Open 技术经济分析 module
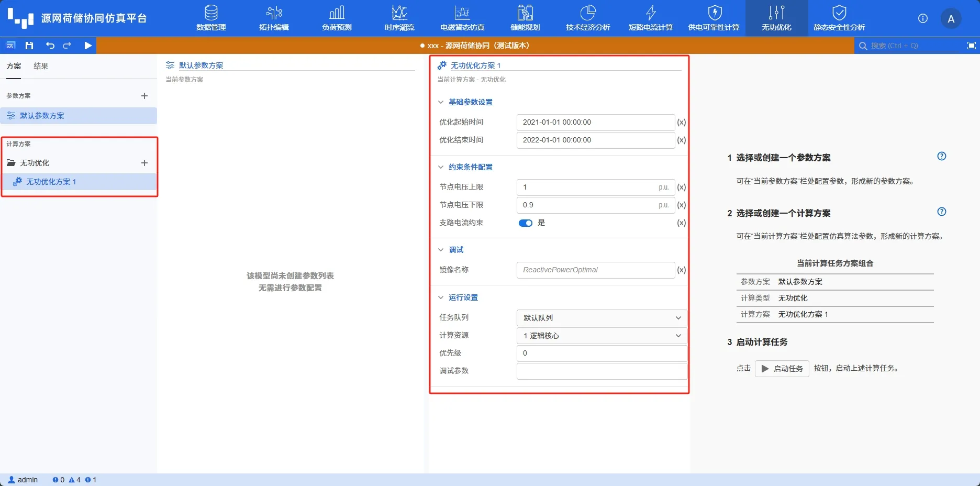Viewport: 980px width, 486px height. (588, 18)
